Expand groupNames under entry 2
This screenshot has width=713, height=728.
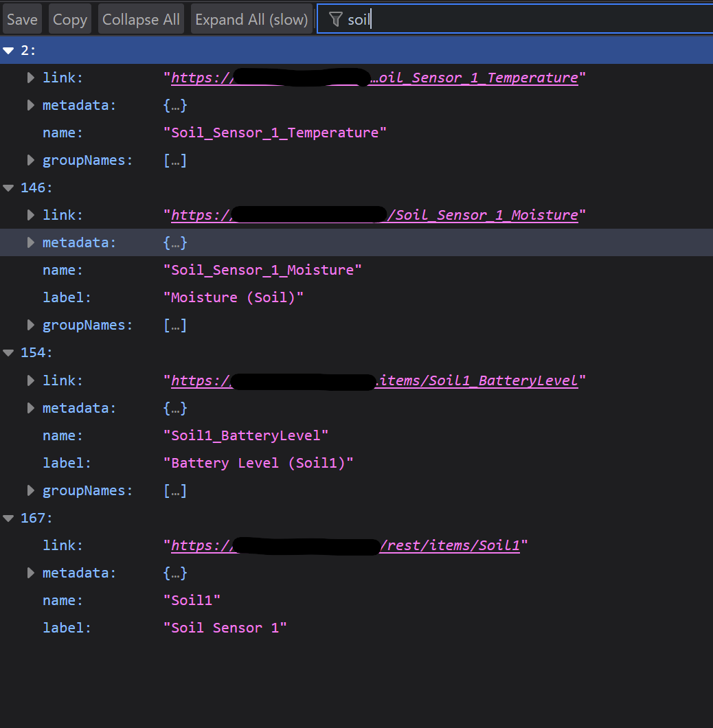click(x=30, y=159)
